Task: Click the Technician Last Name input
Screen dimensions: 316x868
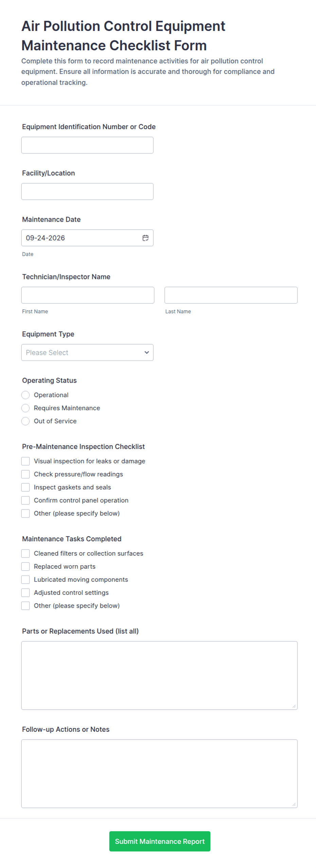Action: [231, 295]
